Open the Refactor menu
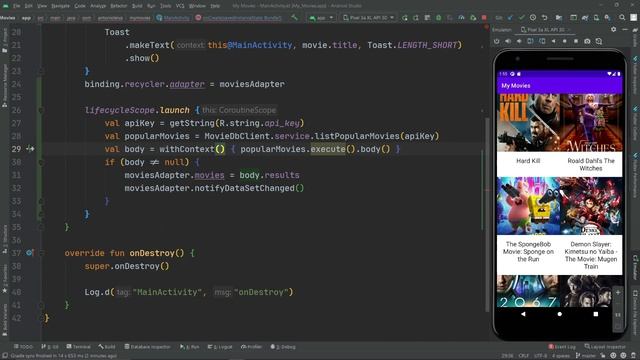Screen dimensions: 640x360 click(119, 6)
